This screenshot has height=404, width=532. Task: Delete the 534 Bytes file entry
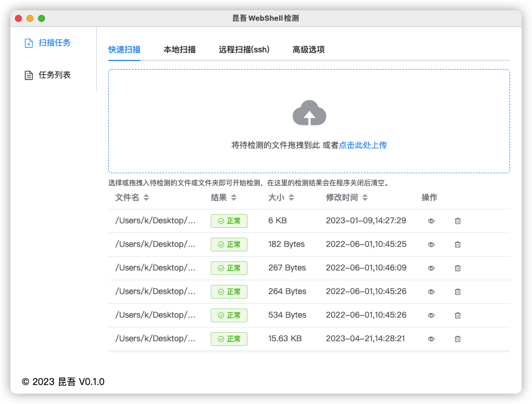(x=458, y=315)
